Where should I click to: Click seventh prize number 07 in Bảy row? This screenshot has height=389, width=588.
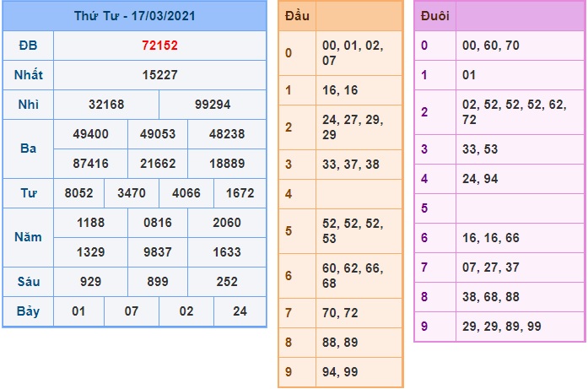pos(132,311)
